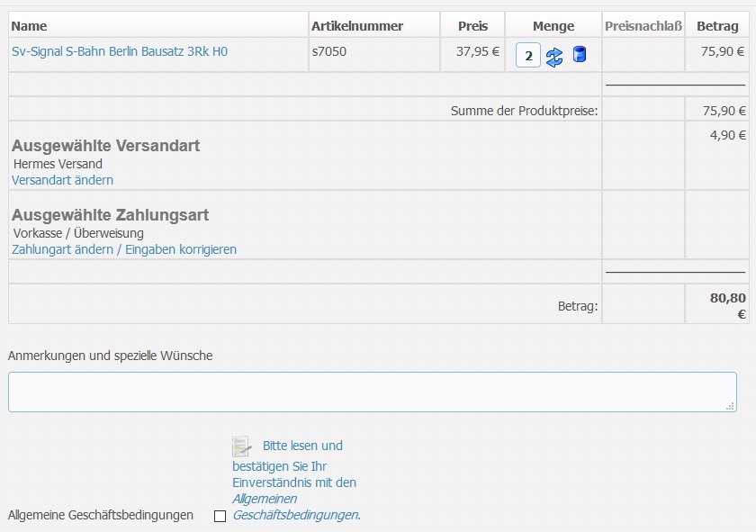Click the 'Ausgewählte Zahlungsart' heading
Viewport: 756px width, 532px height.
110,215
